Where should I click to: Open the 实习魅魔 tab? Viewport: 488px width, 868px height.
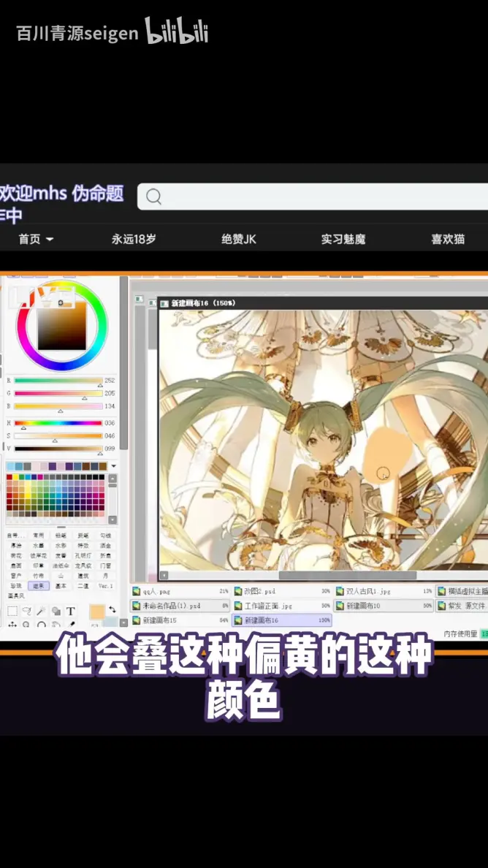pyautogui.click(x=343, y=239)
